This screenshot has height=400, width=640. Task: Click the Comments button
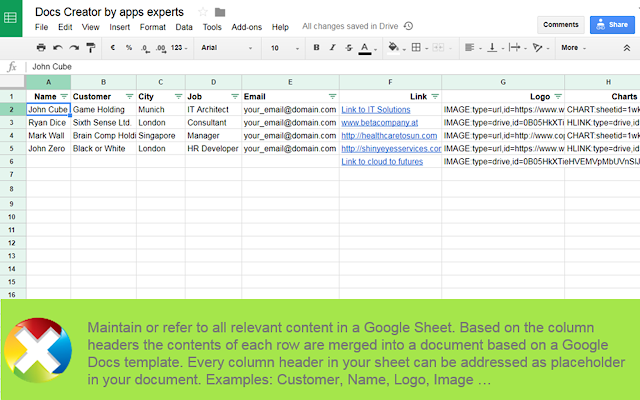tap(560, 24)
